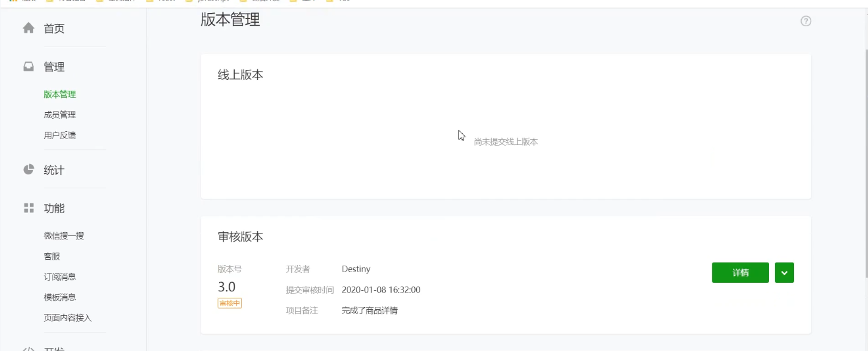Select 页面内容接入 in the sidebar
The height and width of the screenshot is (351, 868).
66,318
